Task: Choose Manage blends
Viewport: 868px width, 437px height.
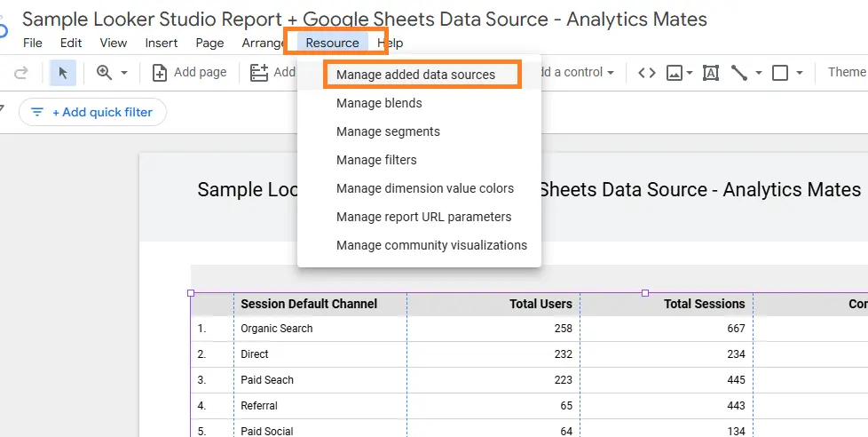Action: [x=379, y=103]
